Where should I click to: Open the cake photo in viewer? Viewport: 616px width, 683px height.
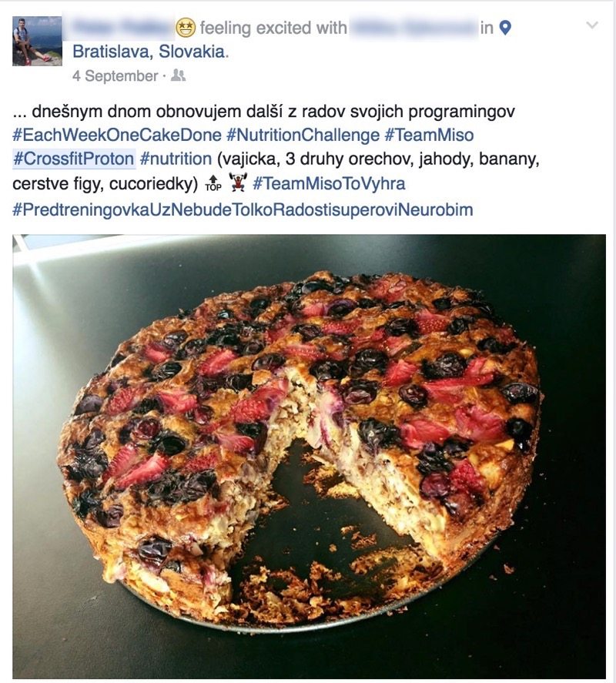pyautogui.click(x=309, y=456)
